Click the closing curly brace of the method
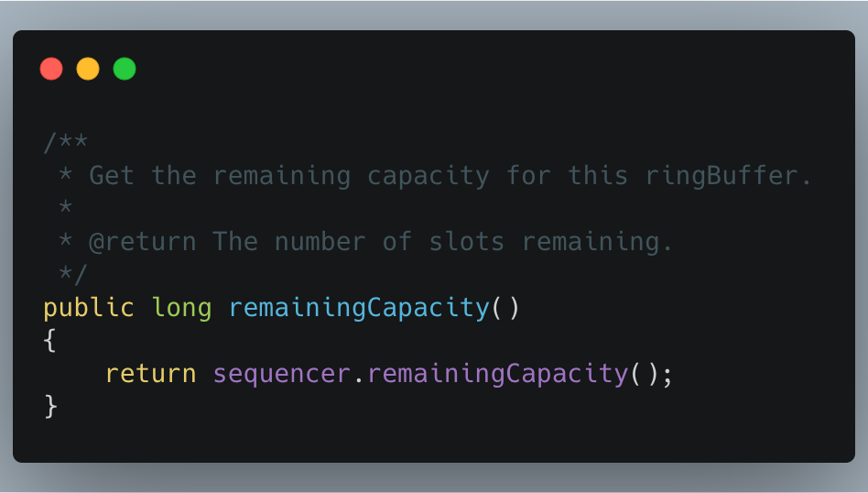Screen dimensions: 868x493 pos(50,407)
